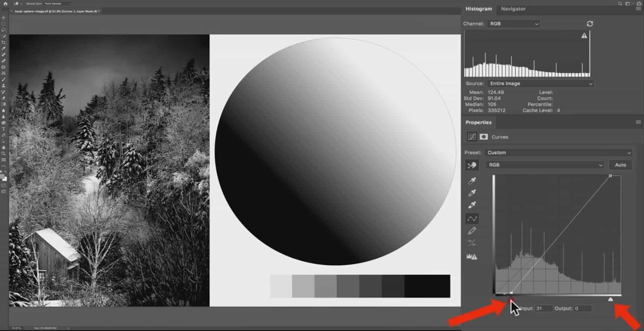The height and width of the screenshot is (331, 644).
Task: Select the draw curve pencil tool
Action: click(472, 231)
